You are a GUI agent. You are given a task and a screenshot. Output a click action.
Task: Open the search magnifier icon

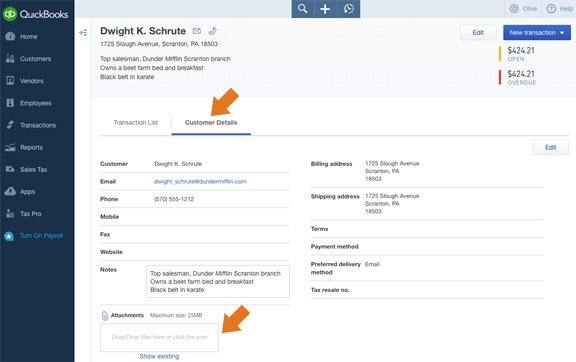pos(303,9)
